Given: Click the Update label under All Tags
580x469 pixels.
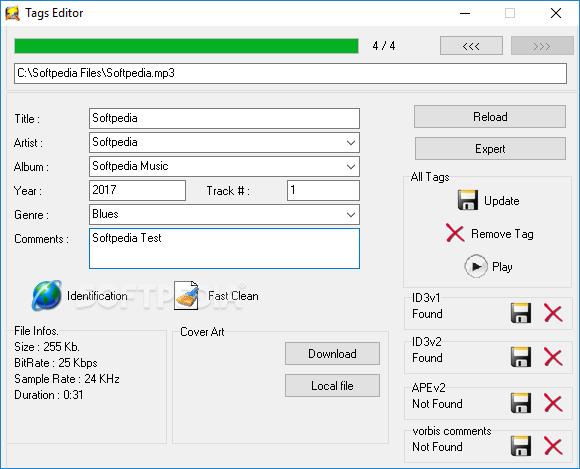Looking at the screenshot, I should (502, 201).
